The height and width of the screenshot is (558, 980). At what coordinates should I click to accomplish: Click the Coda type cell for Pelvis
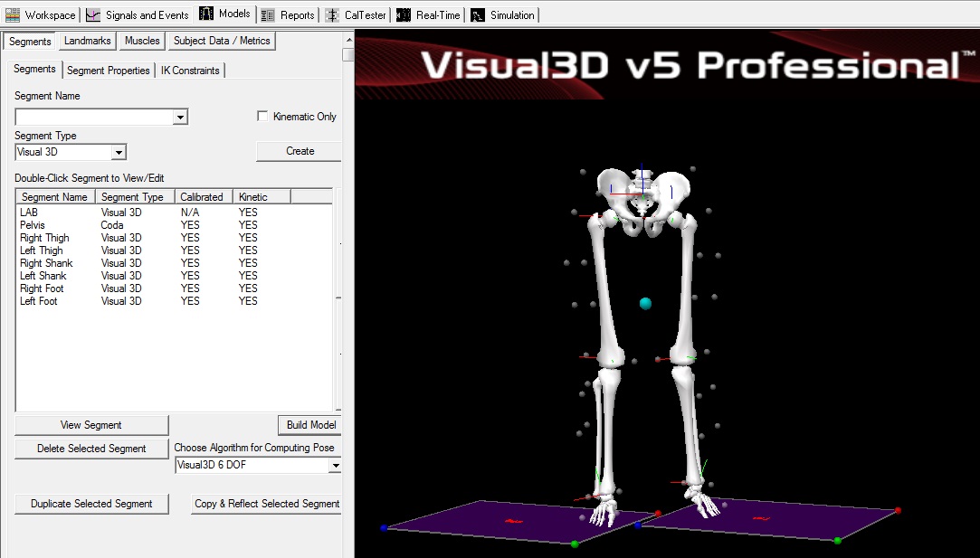click(112, 225)
